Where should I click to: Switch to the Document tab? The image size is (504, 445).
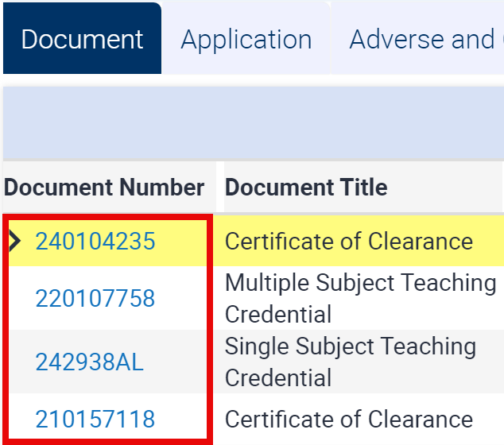click(82, 39)
